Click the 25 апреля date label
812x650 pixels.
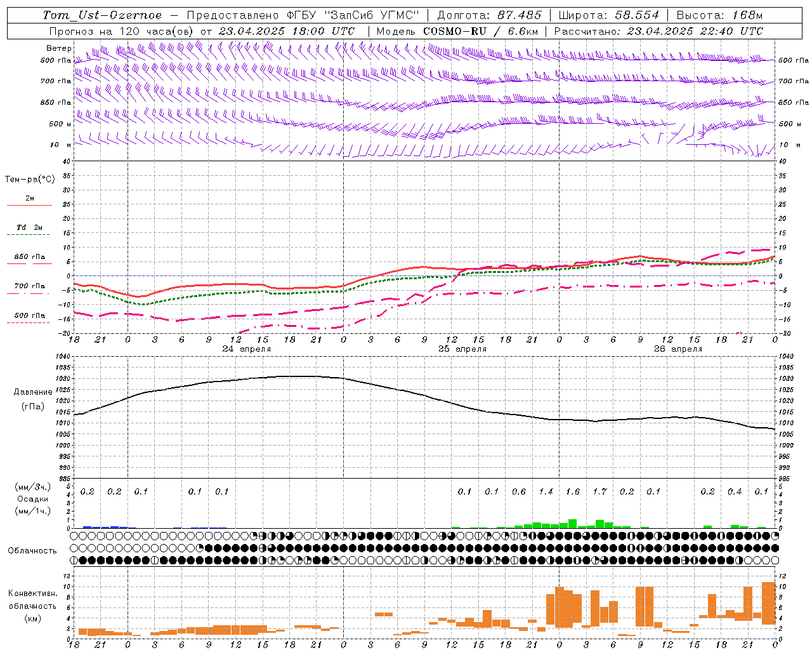coord(462,349)
